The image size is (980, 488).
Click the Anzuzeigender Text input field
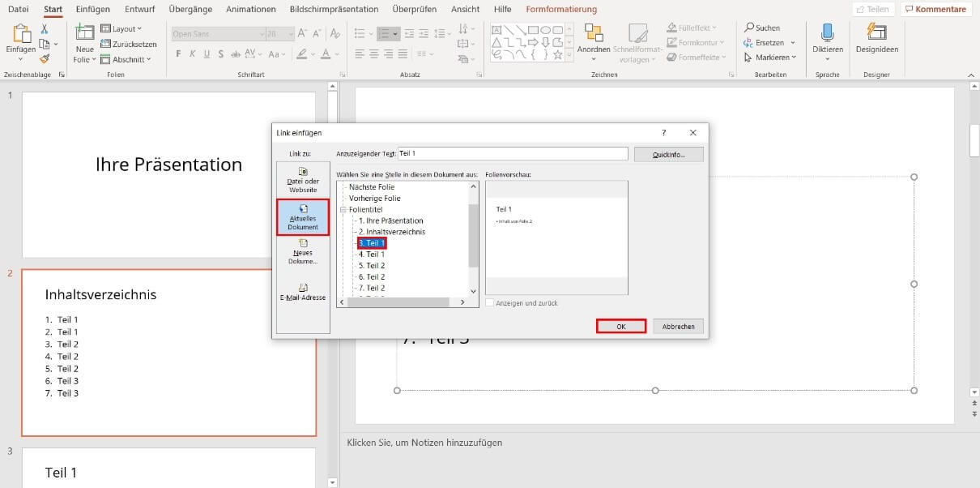[x=513, y=153]
